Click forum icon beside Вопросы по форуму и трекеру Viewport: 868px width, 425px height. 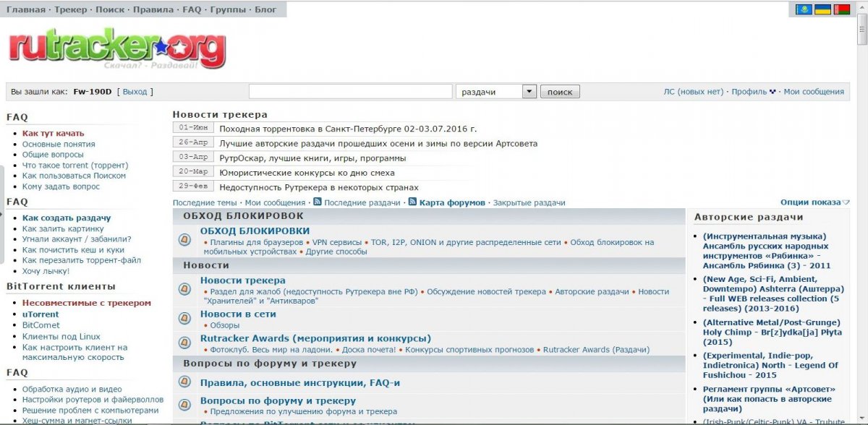coord(184,404)
